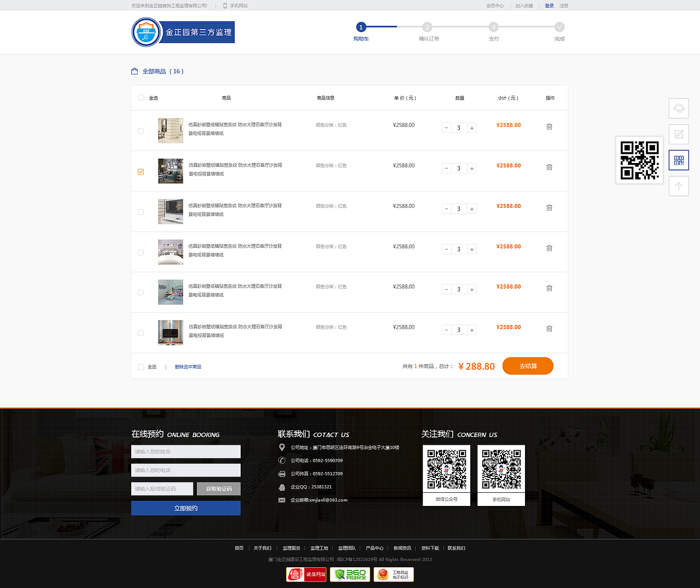The image size is (700, 588).
Task: Check the 全选 checkbox in table header
Action: click(x=141, y=98)
